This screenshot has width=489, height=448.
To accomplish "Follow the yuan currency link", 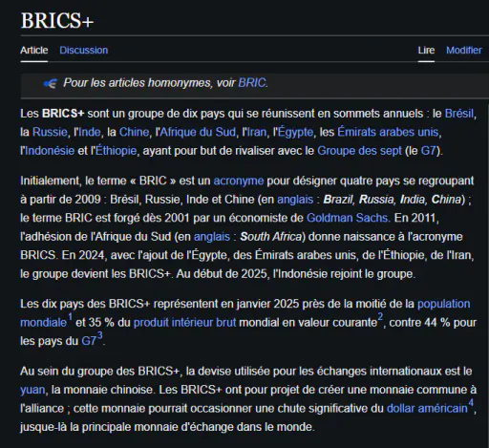I will (32, 390).
